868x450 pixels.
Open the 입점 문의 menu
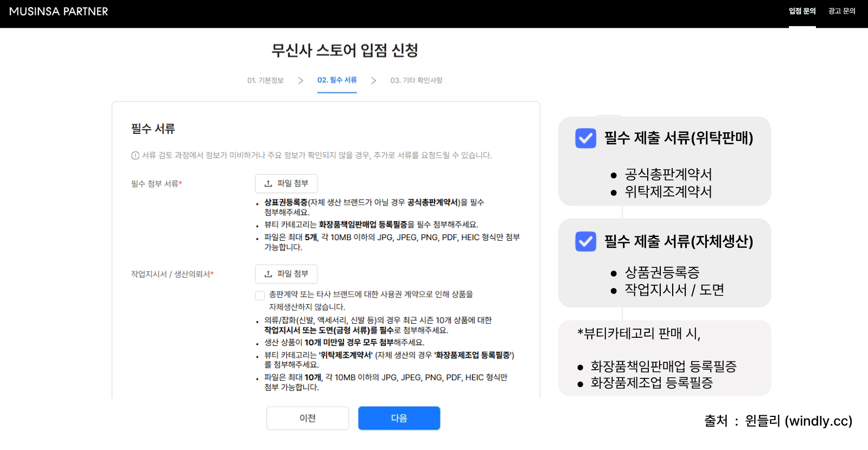tap(802, 11)
